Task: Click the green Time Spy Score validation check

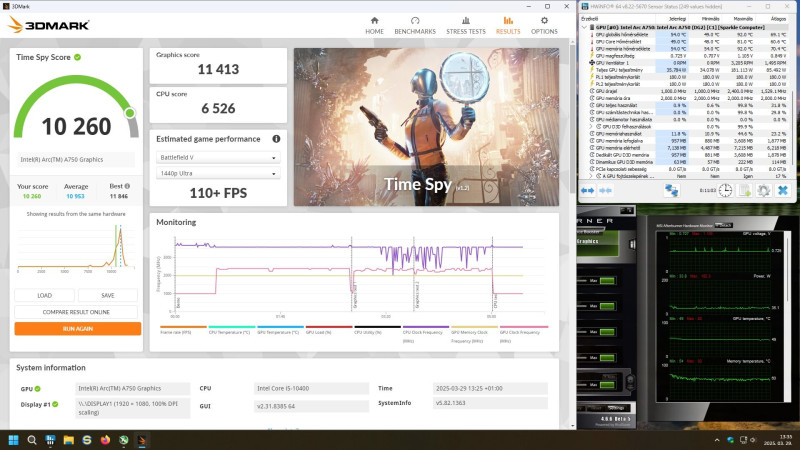Action: tap(78, 57)
